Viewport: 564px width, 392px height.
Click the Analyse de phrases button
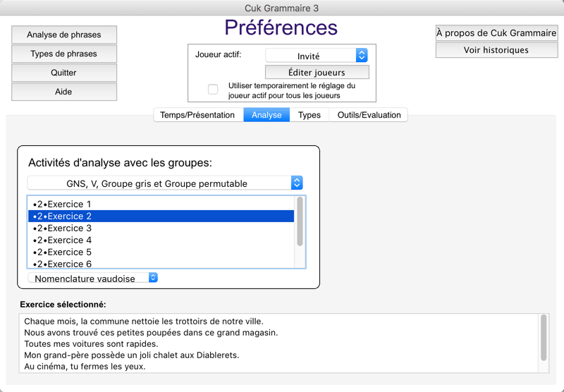click(x=64, y=35)
